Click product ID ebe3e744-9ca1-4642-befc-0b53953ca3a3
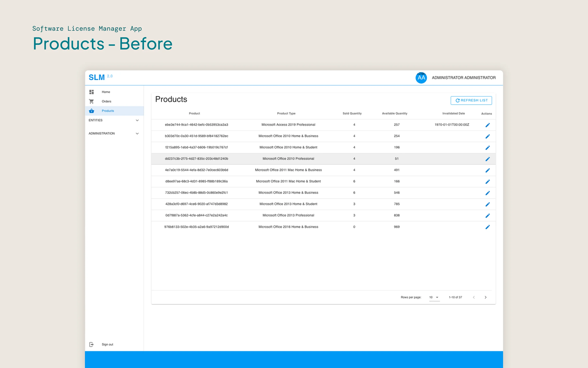Viewport: 588px width, 368px height. (196, 125)
